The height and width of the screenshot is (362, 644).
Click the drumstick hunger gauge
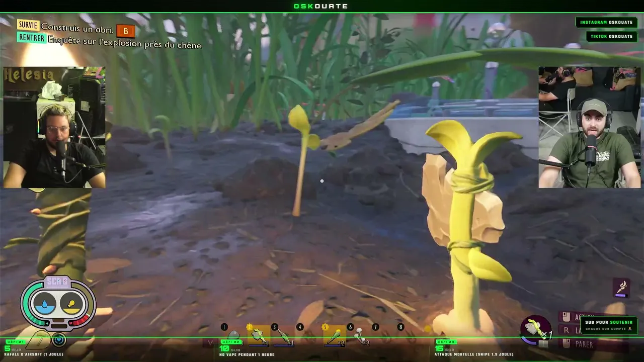point(71,304)
